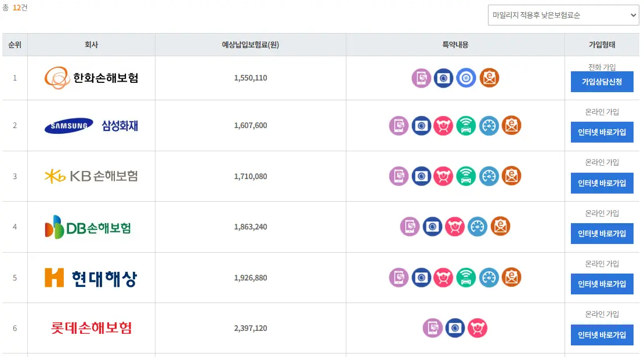Click the 현대해상 company logo
The height and width of the screenshot is (357, 644).
coord(91,278)
